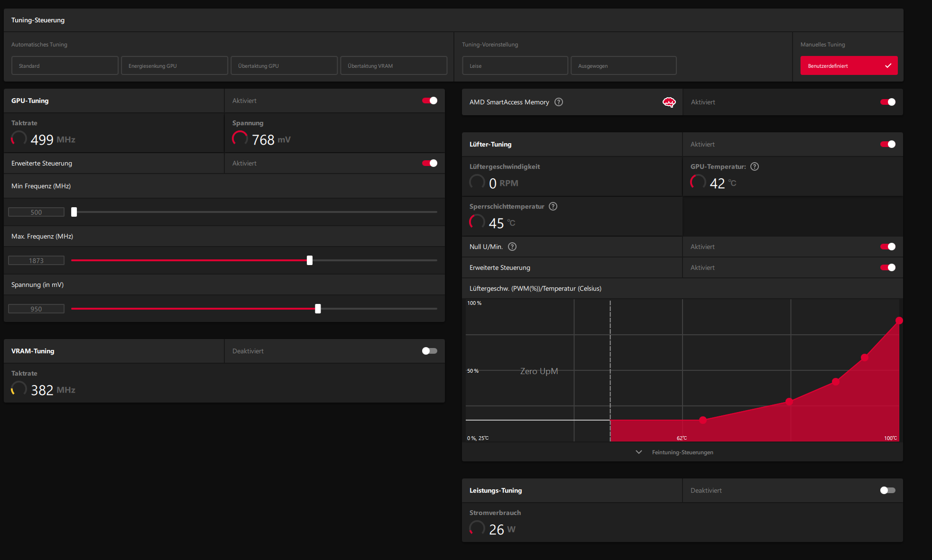Select the Energiesenkung GPU preset
932x560 pixels.
point(175,65)
